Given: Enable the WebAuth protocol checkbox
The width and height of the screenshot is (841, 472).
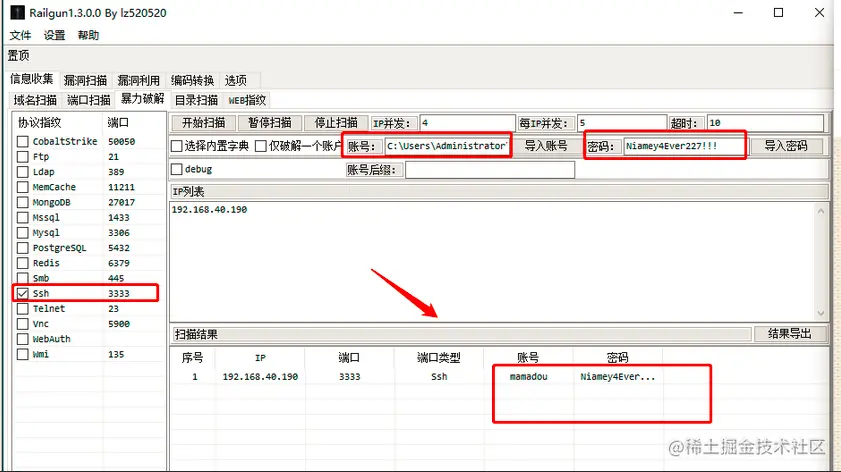Looking at the screenshot, I should tap(23, 339).
